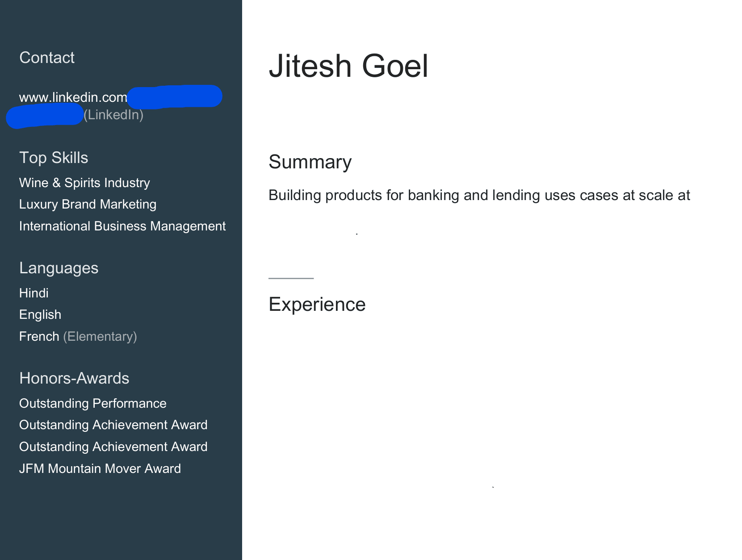
Task: Select International Business Management skill
Action: point(122,226)
